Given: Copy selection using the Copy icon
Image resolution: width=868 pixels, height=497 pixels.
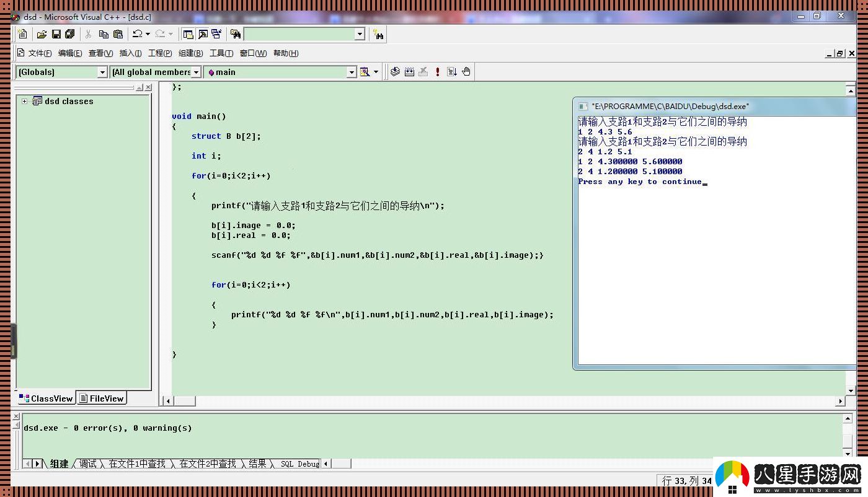Looking at the screenshot, I should pyautogui.click(x=104, y=34).
